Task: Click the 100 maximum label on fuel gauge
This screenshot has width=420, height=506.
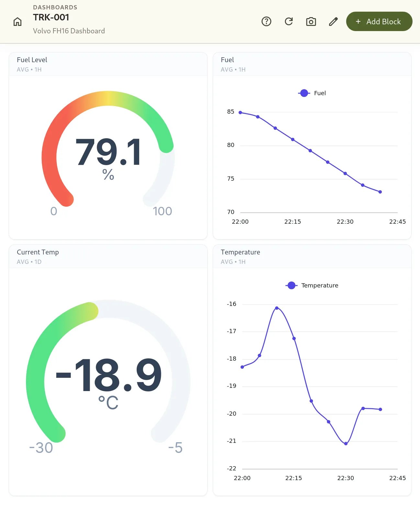Action: point(162,211)
